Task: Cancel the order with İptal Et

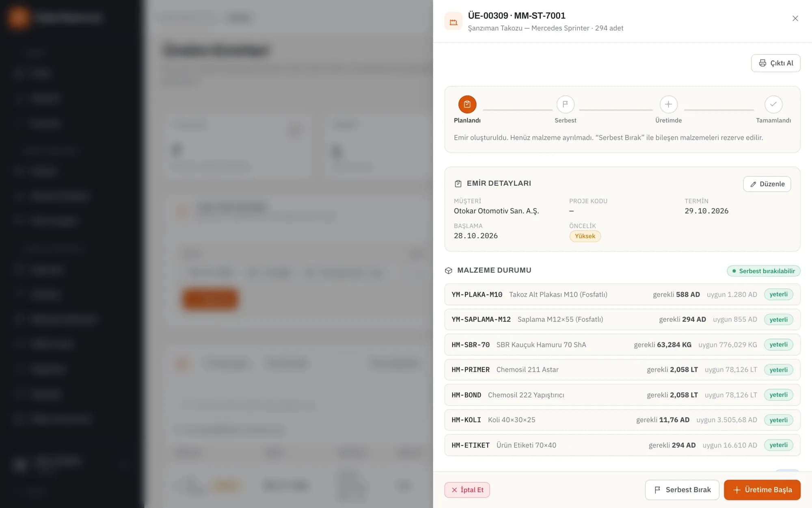Action: pyautogui.click(x=467, y=490)
